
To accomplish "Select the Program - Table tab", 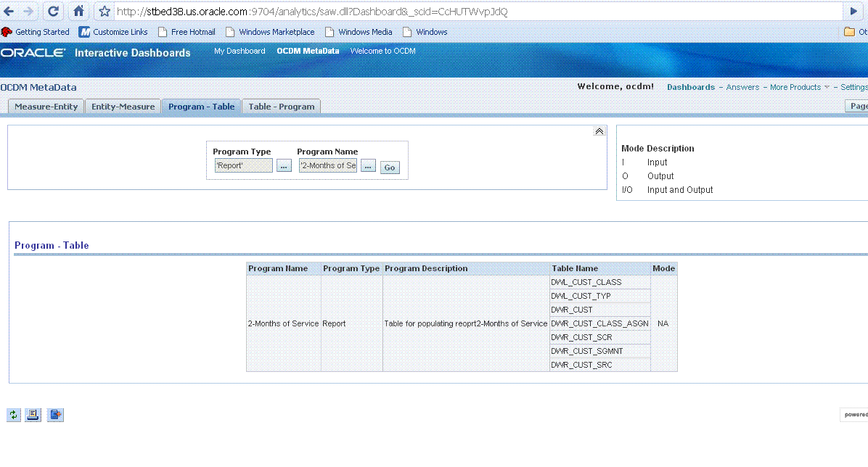I will 202,107.
